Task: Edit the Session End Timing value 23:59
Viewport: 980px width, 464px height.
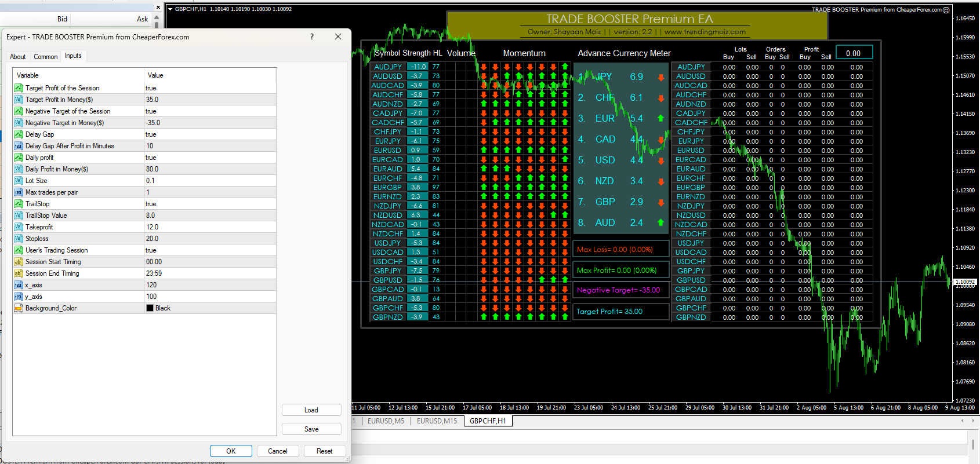Action: tap(210, 273)
